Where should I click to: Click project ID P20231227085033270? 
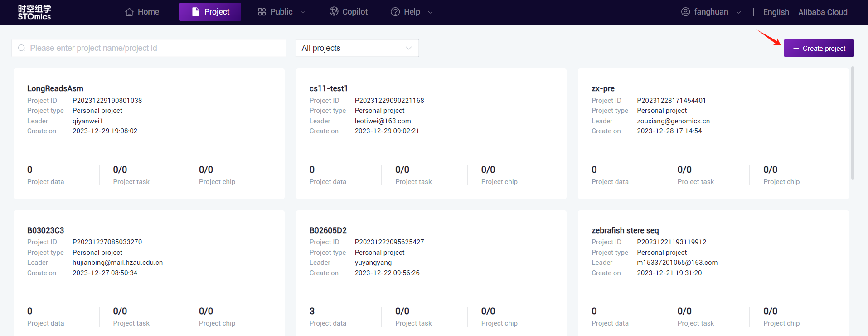(x=107, y=242)
